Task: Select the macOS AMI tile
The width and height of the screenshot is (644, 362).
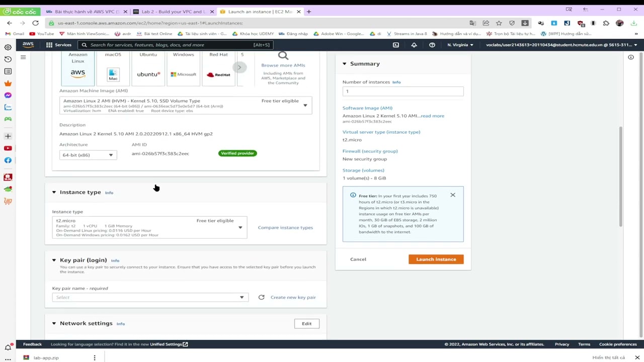Action: point(113,68)
